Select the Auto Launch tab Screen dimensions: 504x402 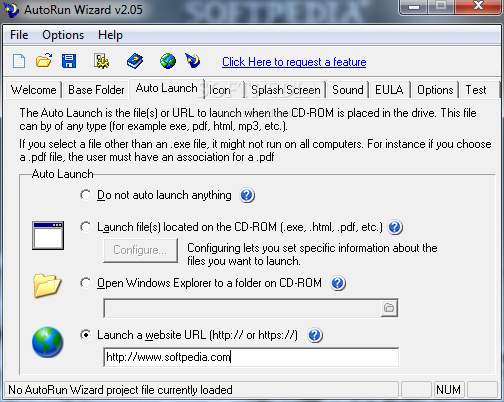tap(166, 88)
